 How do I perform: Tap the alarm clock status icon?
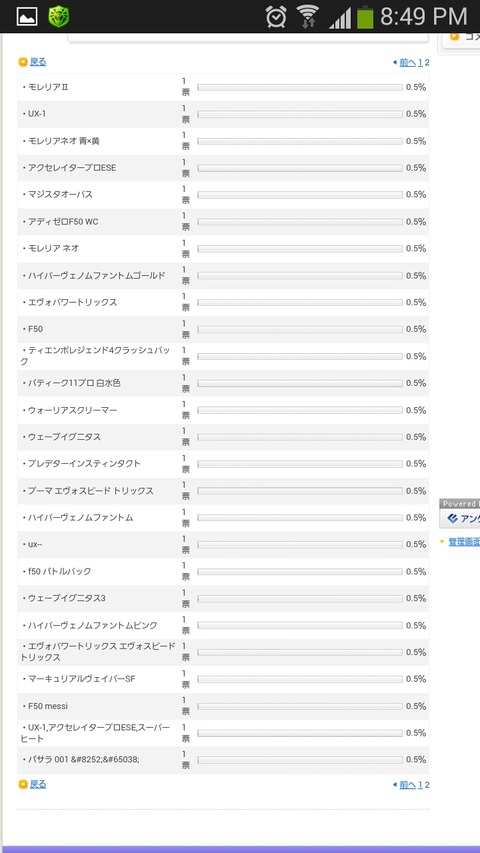coord(276,17)
